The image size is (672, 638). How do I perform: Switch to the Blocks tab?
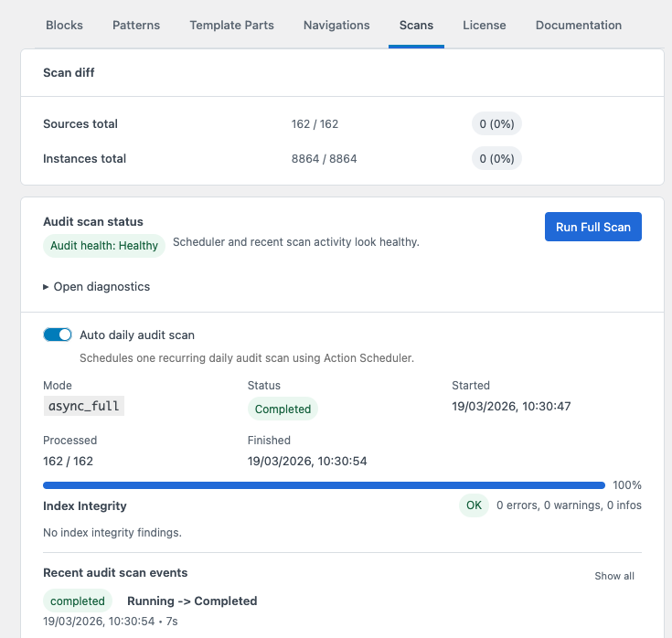64,26
